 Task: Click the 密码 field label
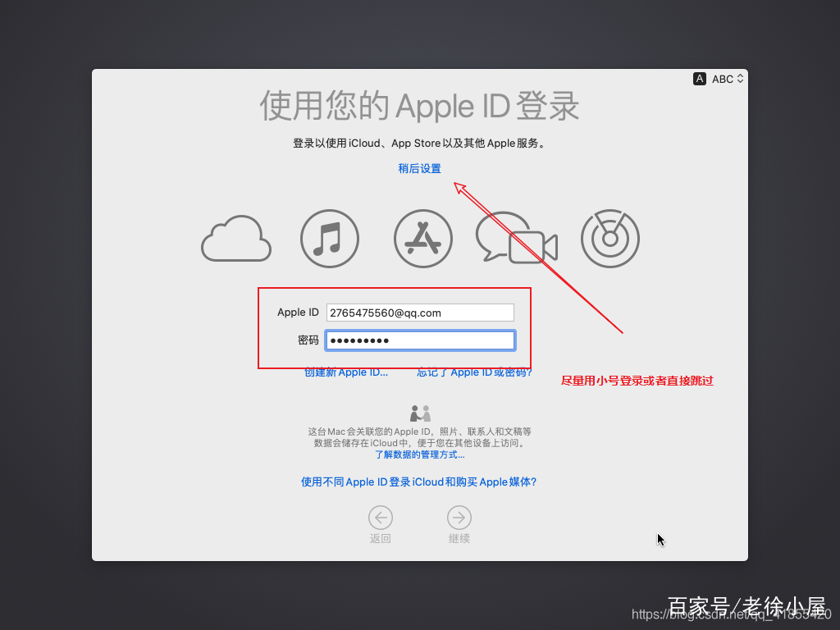[308, 340]
